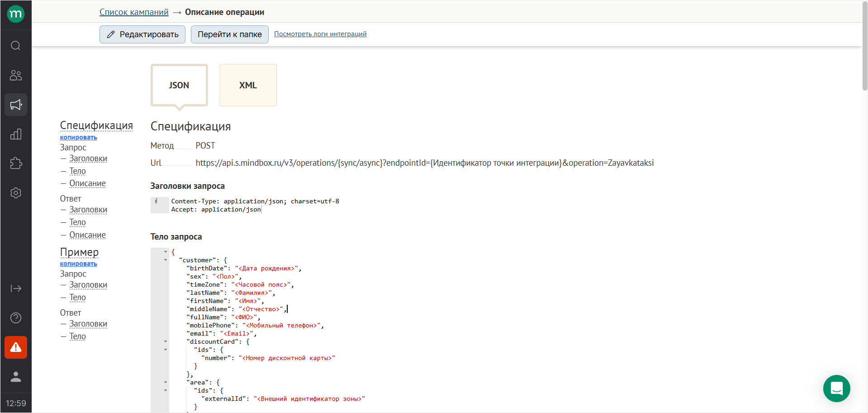Click the Mindbox logo icon

coord(16,14)
